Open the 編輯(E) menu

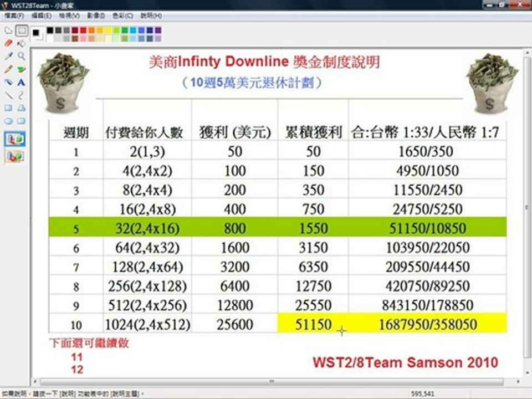tap(42, 16)
